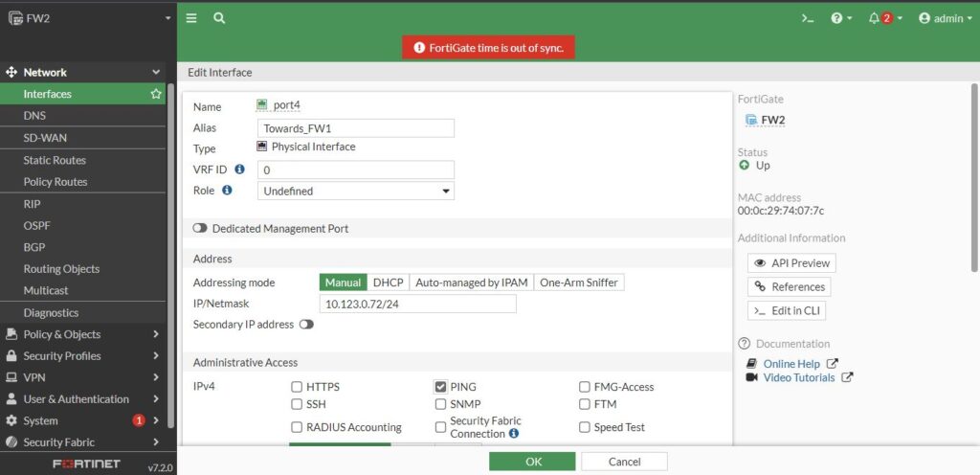Viewport: 980px width, 475px height.
Task: Click the VRF ID info icon
Action: (x=239, y=170)
